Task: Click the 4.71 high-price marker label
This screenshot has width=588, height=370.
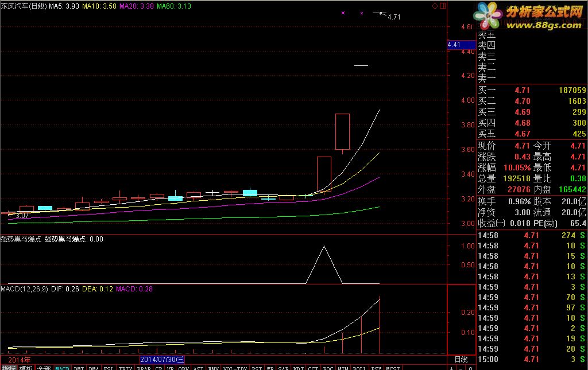Action: coord(394,17)
